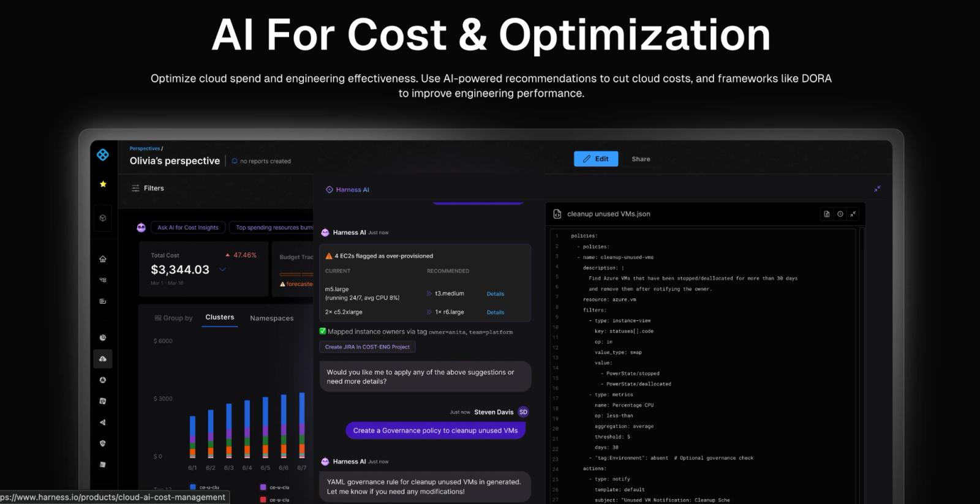Click the blue ce-u-clu legend swatch
The image size is (980, 504).
click(193, 487)
